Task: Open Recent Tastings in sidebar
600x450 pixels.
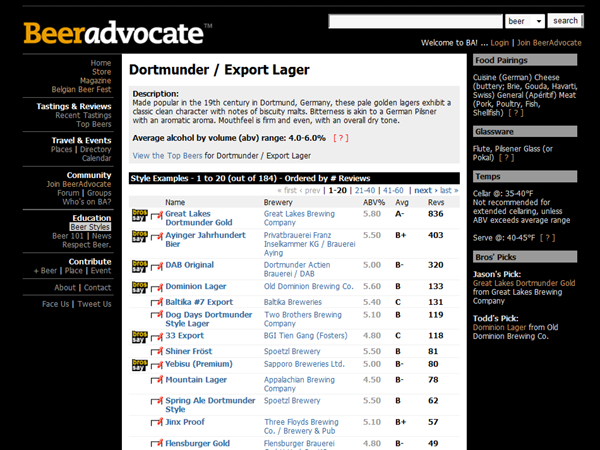Action: point(83,115)
